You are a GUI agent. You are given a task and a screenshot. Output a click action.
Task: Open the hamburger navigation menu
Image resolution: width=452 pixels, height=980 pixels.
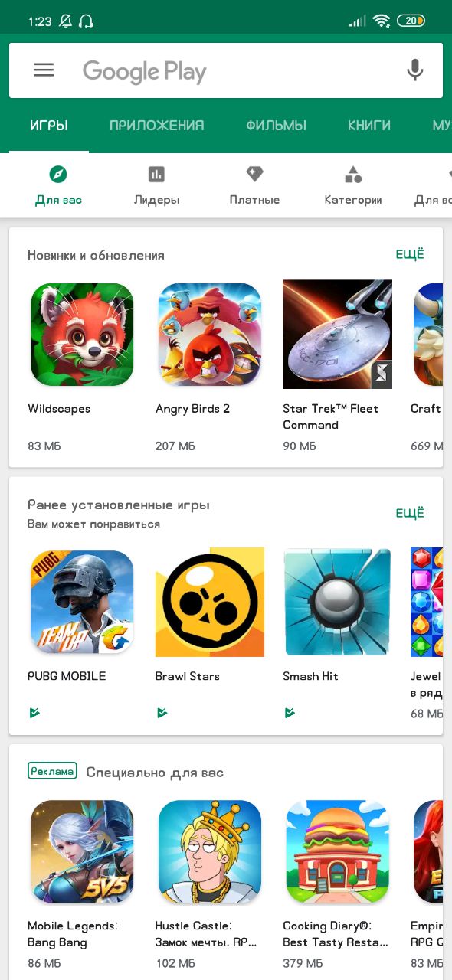click(44, 70)
